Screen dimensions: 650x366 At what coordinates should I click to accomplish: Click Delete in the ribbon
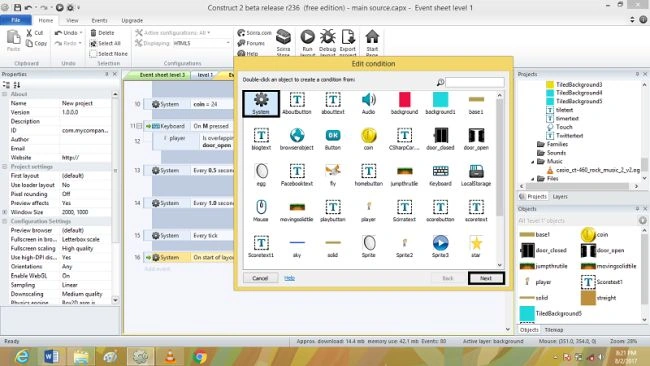point(102,33)
